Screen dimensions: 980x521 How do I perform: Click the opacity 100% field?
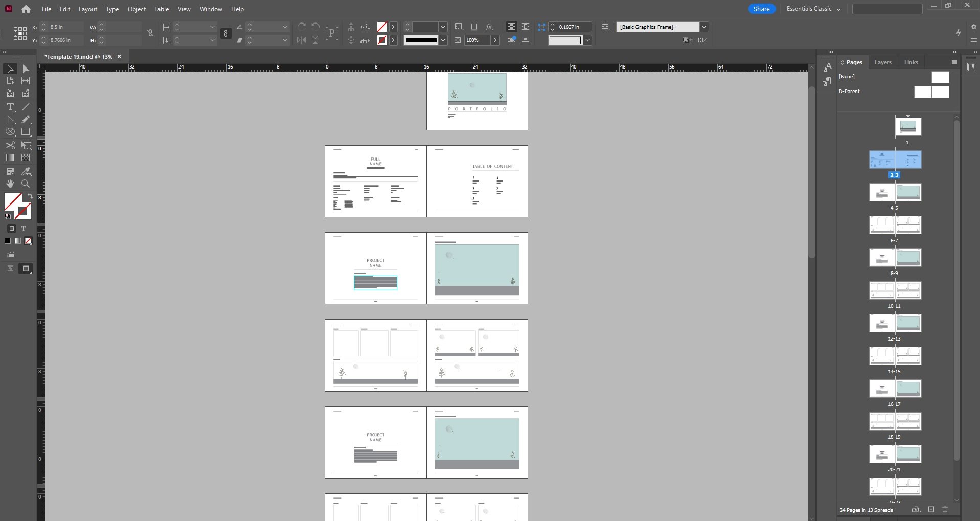(478, 40)
